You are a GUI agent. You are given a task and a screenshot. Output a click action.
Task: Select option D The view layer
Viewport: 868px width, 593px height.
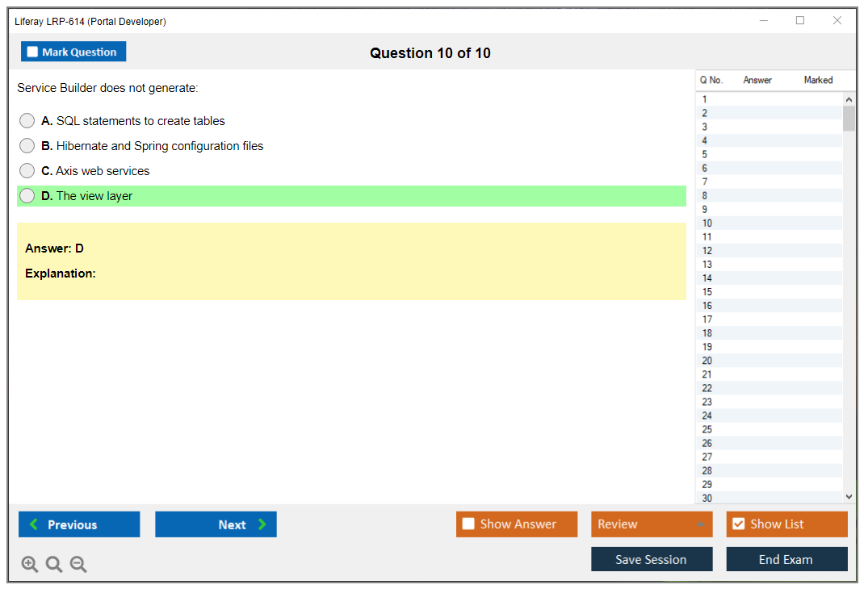click(27, 196)
